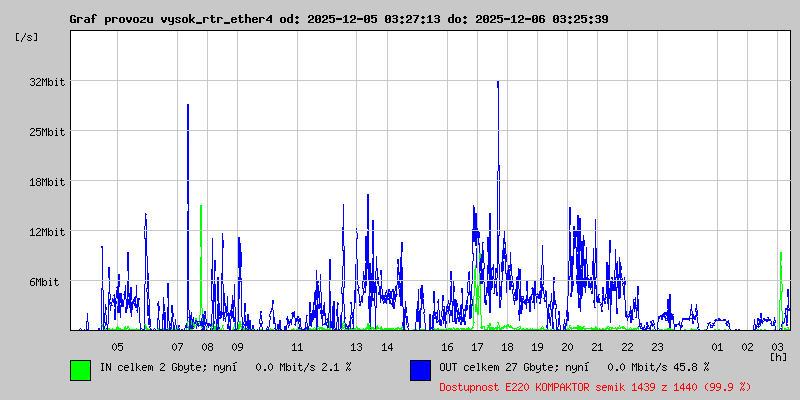Click the 12Mbit y-axis label
Screen dimensions: 800x400
click(x=47, y=232)
